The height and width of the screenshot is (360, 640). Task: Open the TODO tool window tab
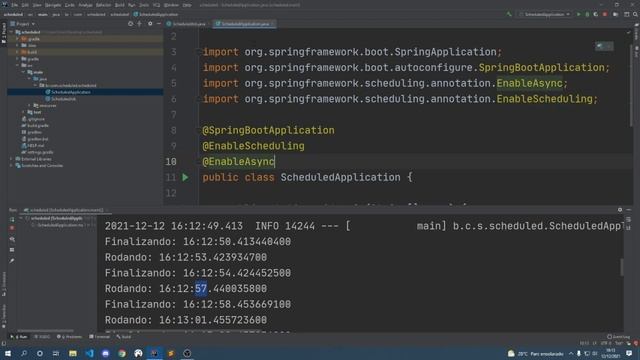tap(42, 337)
